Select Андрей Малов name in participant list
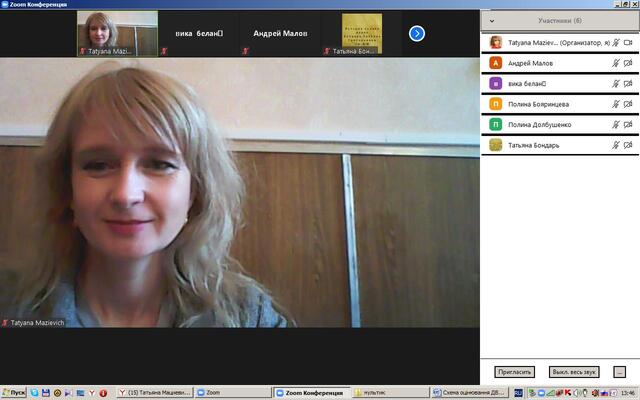This screenshot has width=640, height=400. [530, 63]
